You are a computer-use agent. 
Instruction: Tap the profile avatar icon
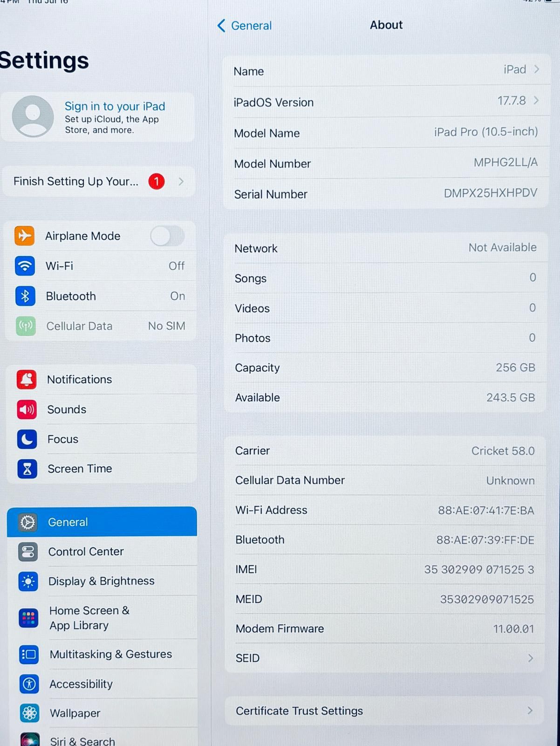(x=33, y=117)
